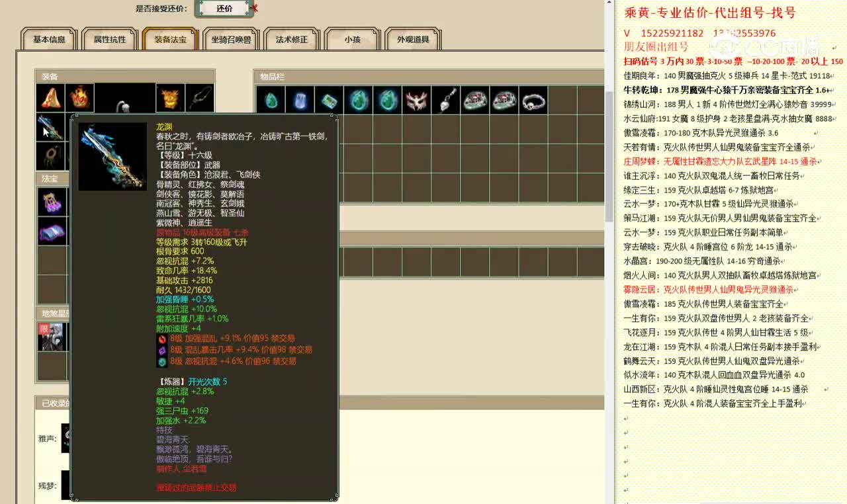Viewport: 847px width, 504px height.
Task: Click the 雅声 label row
Action: (49, 438)
